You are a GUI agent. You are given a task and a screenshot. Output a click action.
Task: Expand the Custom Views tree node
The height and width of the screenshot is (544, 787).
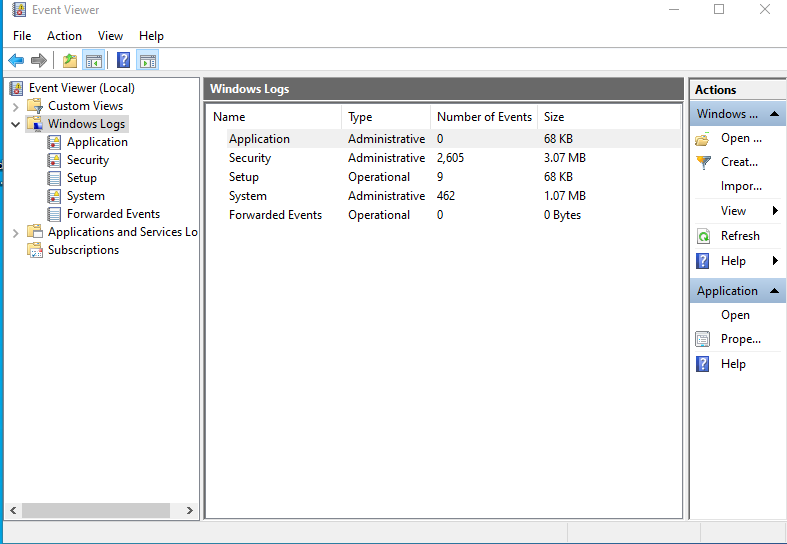point(16,106)
